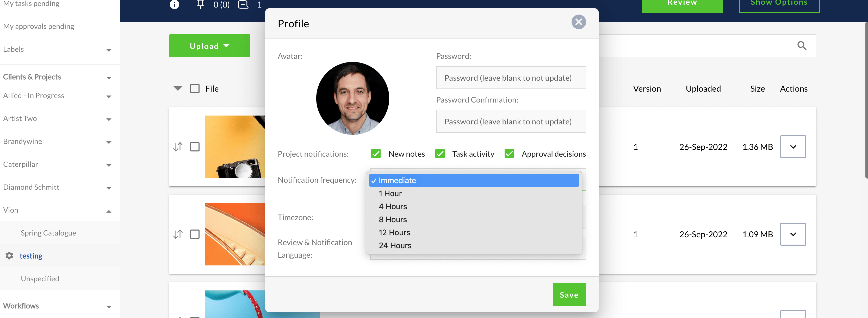The image size is (868, 318).
Task: Click the Password Confirmation input field
Action: coord(511,122)
